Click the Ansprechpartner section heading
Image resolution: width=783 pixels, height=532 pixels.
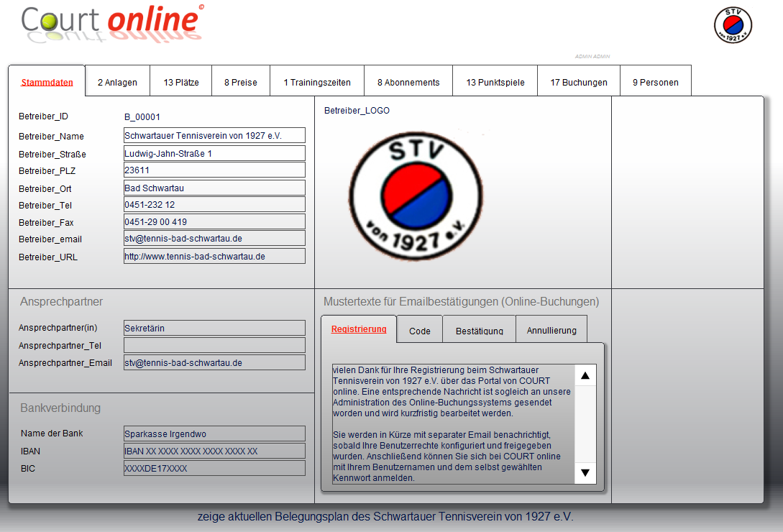click(x=61, y=302)
